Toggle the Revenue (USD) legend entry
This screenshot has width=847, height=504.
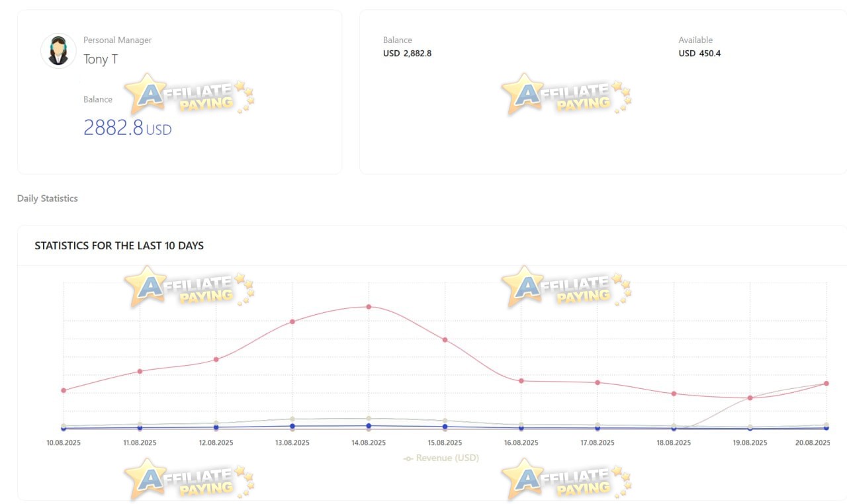[441, 458]
